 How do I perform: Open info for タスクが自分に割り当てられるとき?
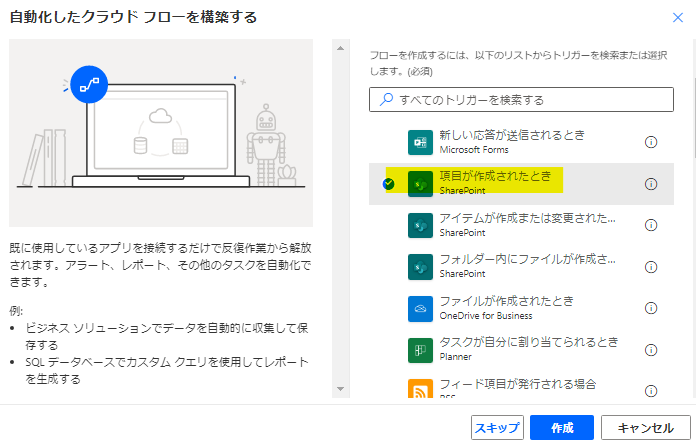pos(650,350)
